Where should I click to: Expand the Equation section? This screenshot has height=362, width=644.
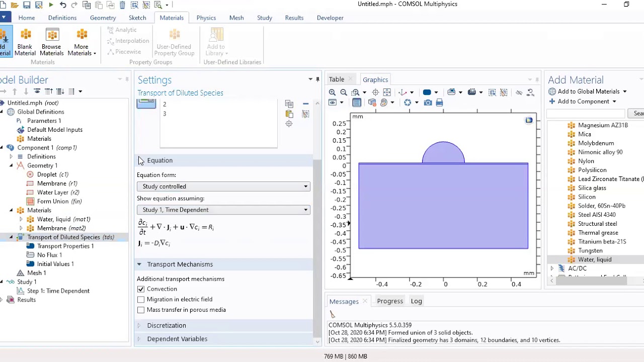[139, 160]
